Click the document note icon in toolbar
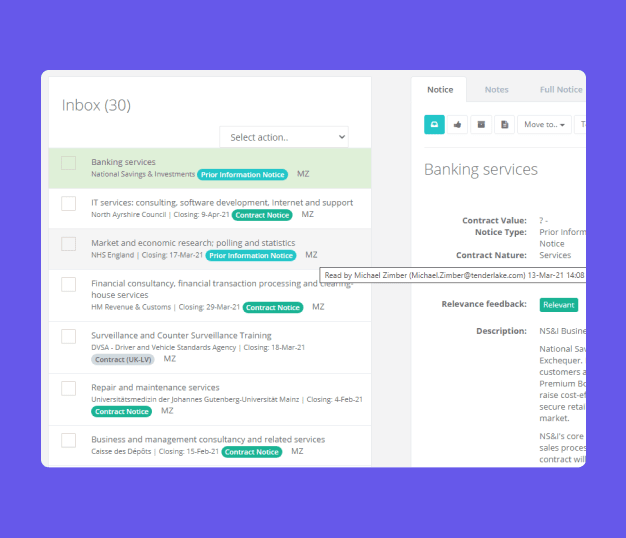The width and height of the screenshot is (626, 538). point(505,125)
